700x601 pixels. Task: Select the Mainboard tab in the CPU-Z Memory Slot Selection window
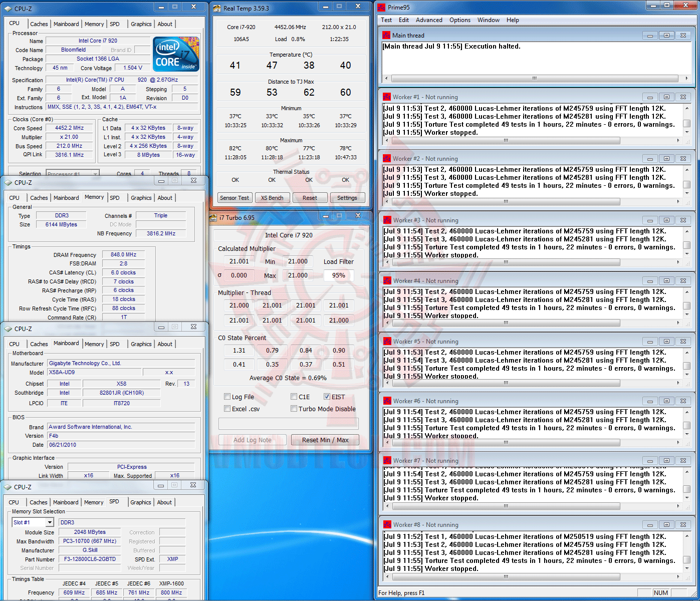coord(66,502)
